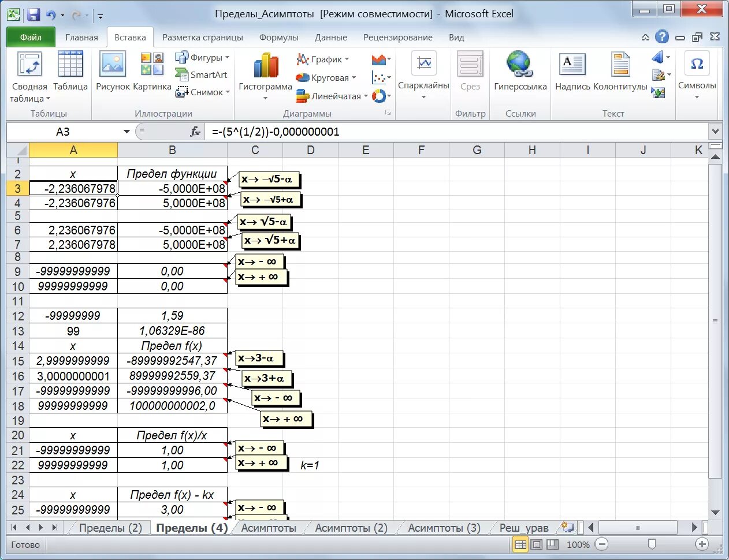
Task: Switch to the Рецензирование tab
Action: pos(398,37)
